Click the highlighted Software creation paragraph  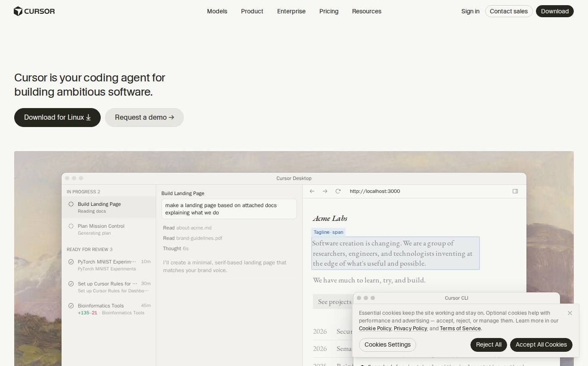coord(396,253)
